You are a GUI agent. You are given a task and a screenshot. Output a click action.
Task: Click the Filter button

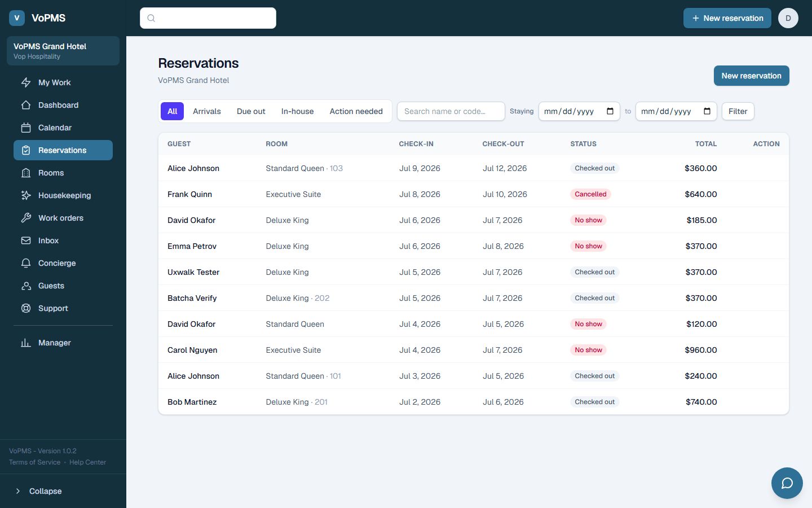coord(738,111)
